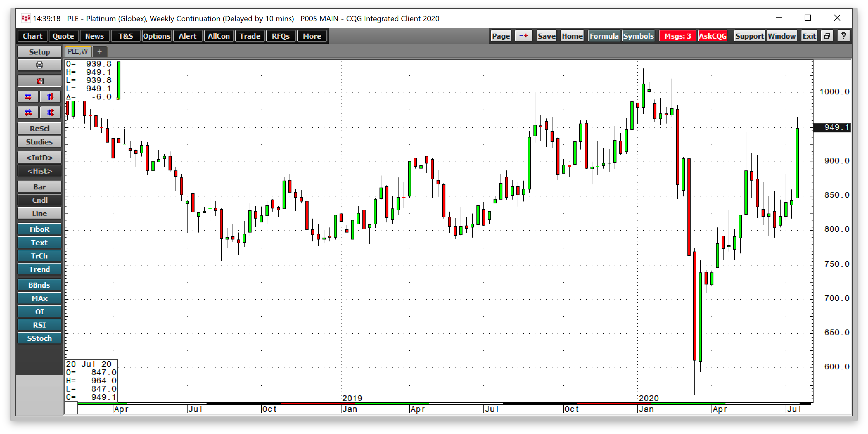Maximize the CQG window

808,18
